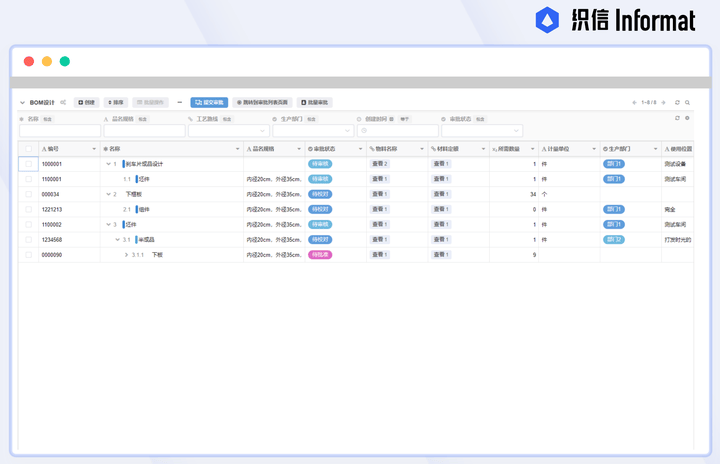Click 内径20cm spec cell in row 1100002

(274, 225)
